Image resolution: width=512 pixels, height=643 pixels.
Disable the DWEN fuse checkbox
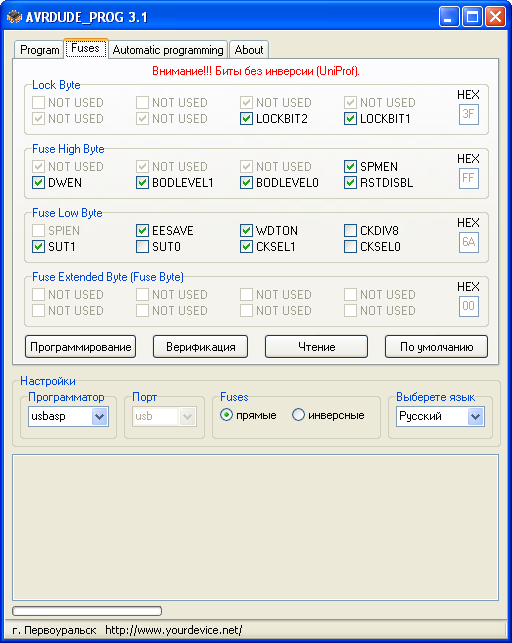pyautogui.click(x=38, y=183)
